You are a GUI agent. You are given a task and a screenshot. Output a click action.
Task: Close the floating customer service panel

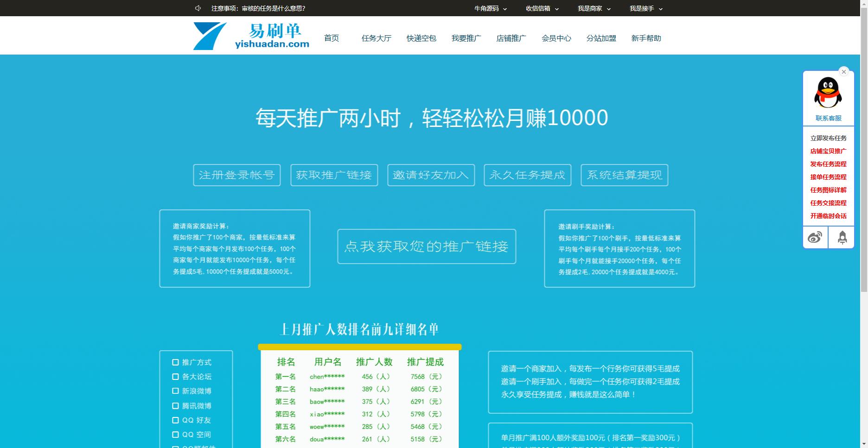point(844,72)
